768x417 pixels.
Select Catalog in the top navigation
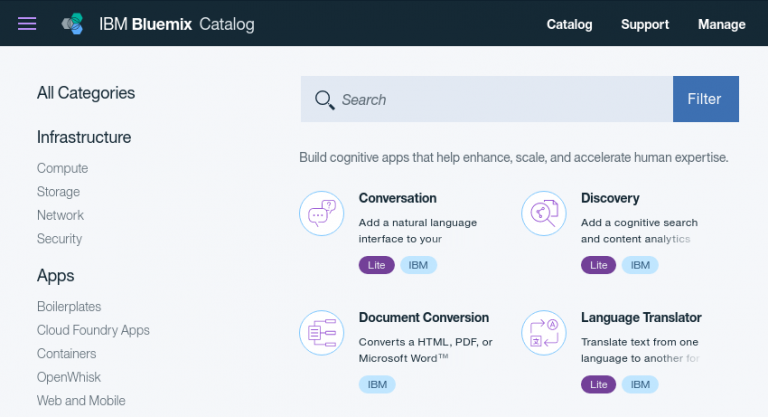pyautogui.click(x=569, y=25)
